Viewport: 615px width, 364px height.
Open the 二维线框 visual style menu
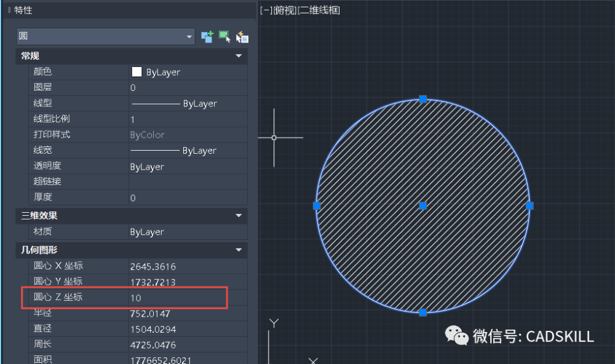(319, 10)
